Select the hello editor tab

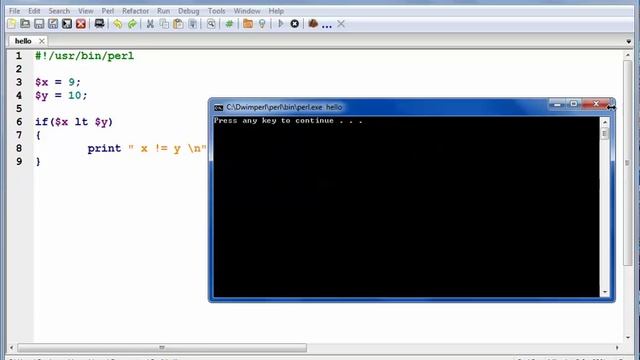(23, 41)
